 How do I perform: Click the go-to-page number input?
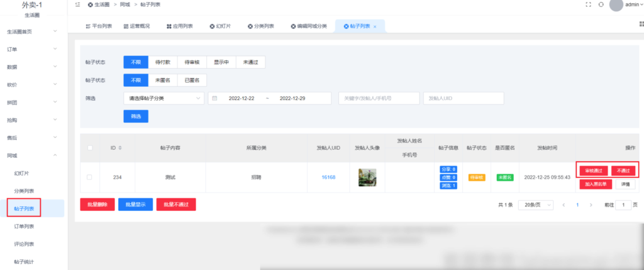coord(623,205)
